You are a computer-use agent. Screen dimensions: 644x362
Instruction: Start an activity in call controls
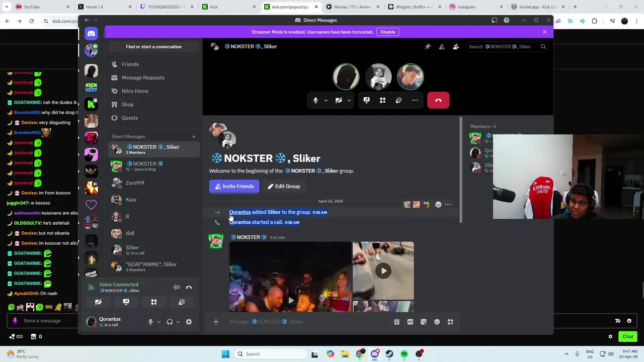click(x=382, y=101)
